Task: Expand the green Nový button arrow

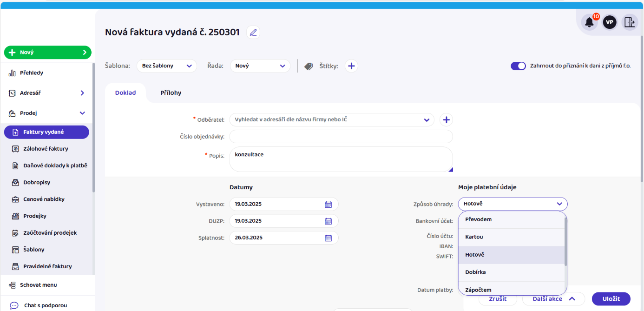Action: click(85, 53)
